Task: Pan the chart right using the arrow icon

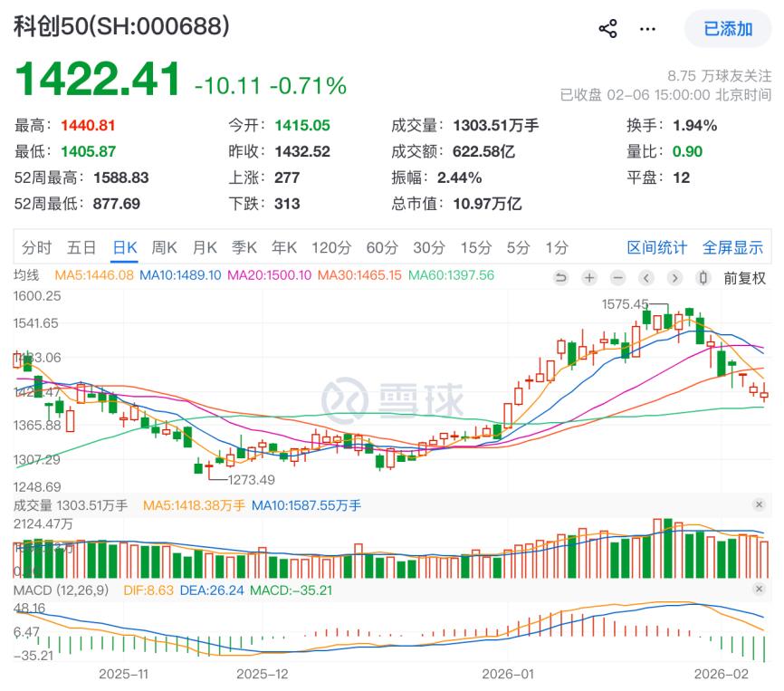Action: tap(674, 277)
